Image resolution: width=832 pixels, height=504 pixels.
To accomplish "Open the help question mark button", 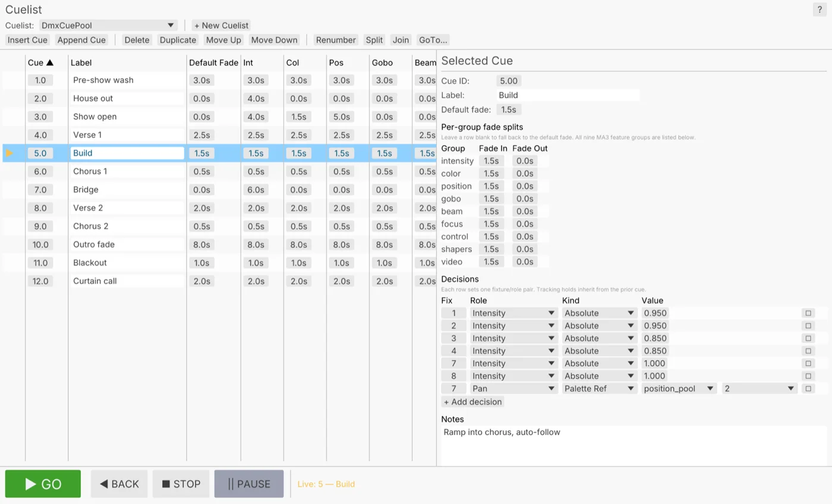I will pyautogui.click(x=820, y=10).
